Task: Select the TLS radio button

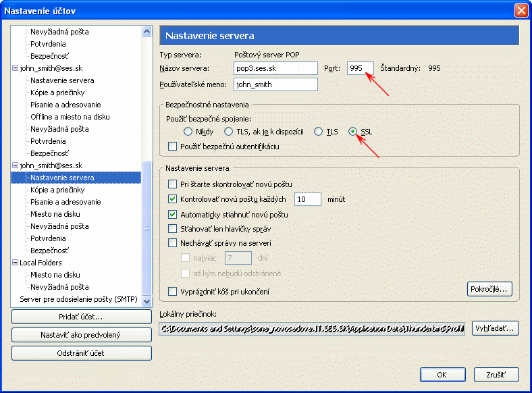Action: 319,132
